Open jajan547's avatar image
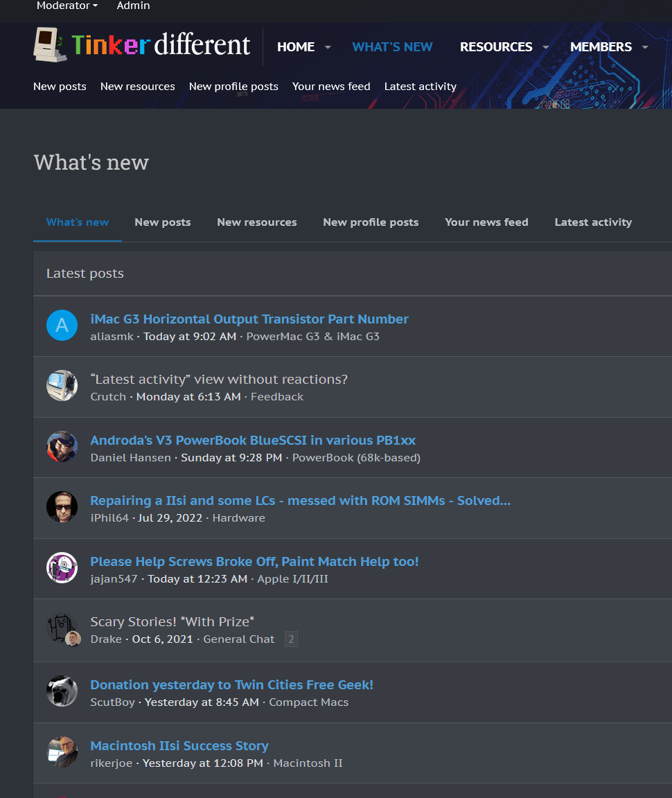Image resolution: width=672 pixels, height=798 pixels. (x=62, y=568)
